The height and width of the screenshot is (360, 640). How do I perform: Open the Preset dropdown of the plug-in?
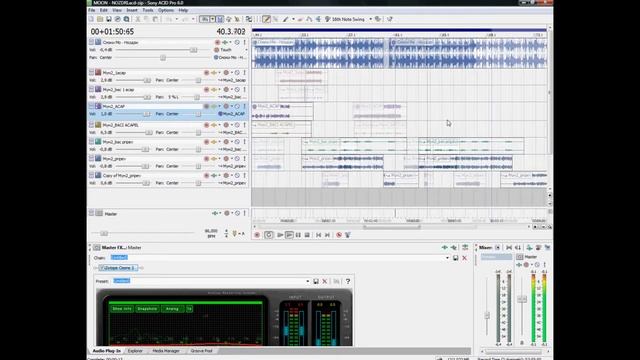click(308, 281)
